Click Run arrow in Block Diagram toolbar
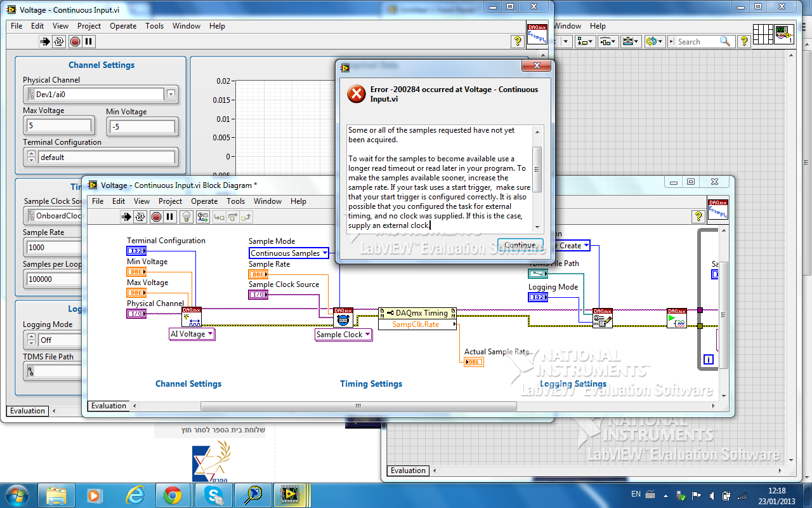The image size is (812, 508). coord(126,217)
